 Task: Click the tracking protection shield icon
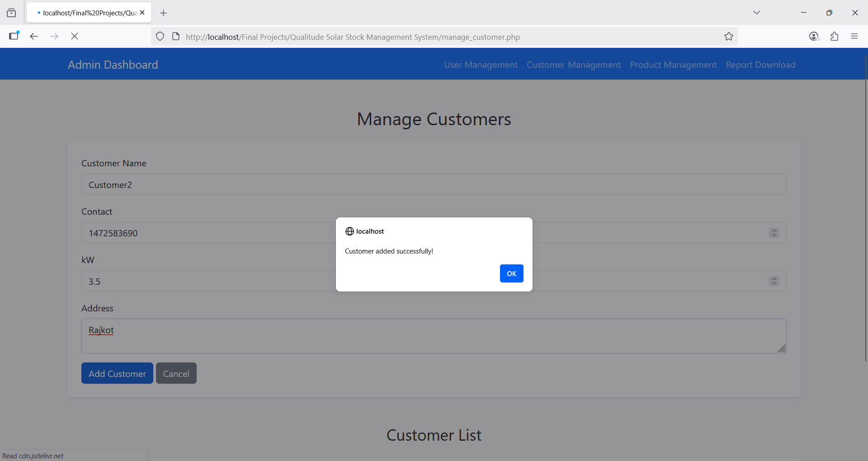pos(160,37)
